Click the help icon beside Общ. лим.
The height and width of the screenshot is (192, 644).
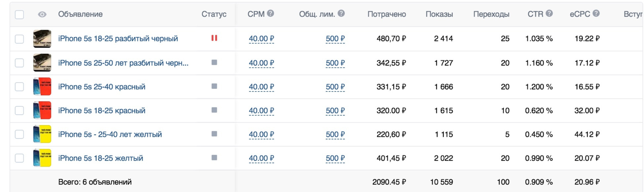click(x=341, y=14)
